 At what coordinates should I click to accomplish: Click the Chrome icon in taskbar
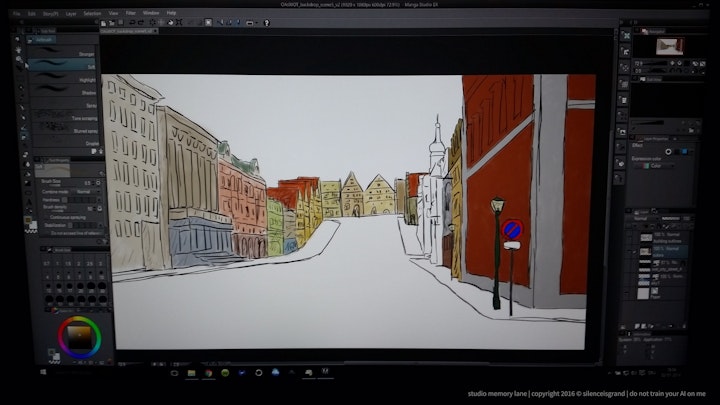coord(209,372)
